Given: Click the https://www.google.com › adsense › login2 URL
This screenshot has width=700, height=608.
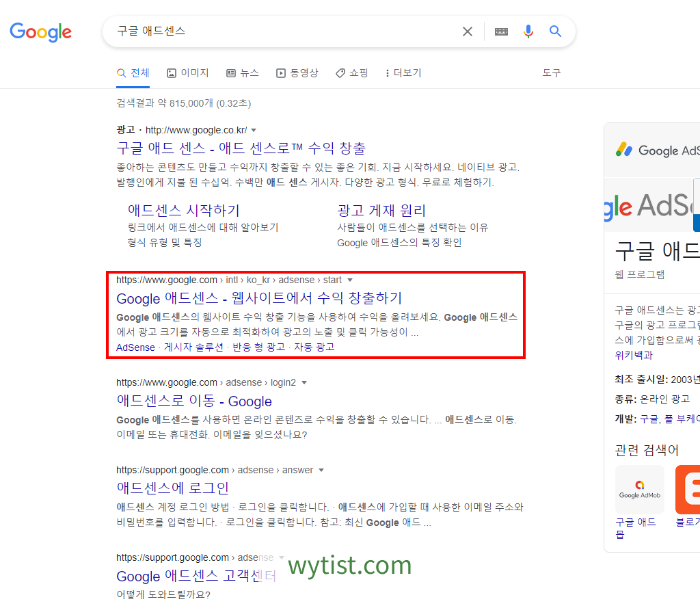Looking at the screenshot, I should (x=206, y=382).
